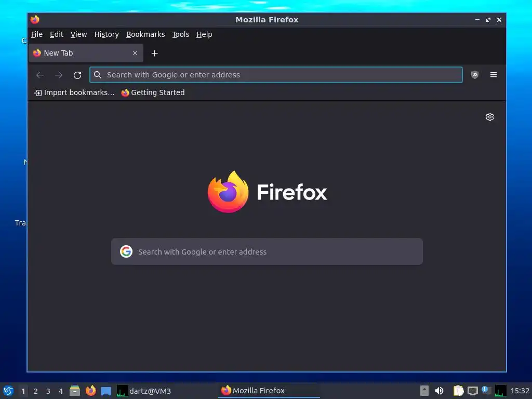The height and width of the screenshot is (399, 532).
Task: Select Mozilla Firefox taskbar entry
Action: pyautogui.click(x=269, y=391)
